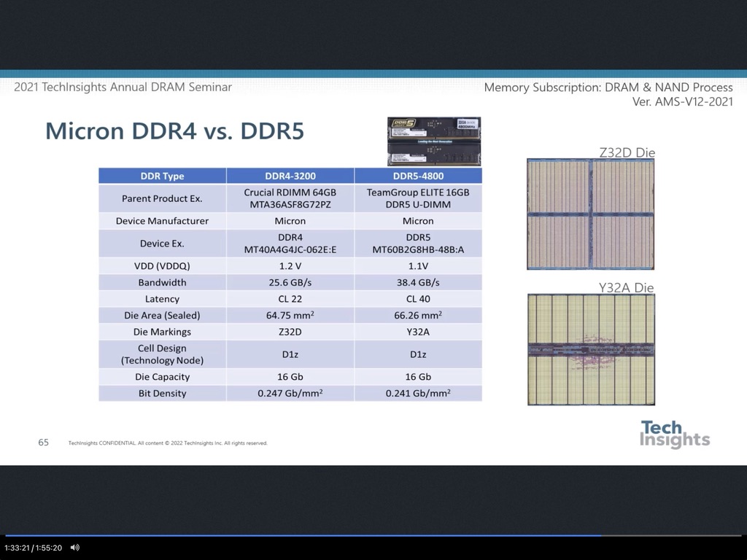Screen dimensions: 747x560
Task: Click the Y32A die photo
Action: pyautogui.click(x=591, y=349)
